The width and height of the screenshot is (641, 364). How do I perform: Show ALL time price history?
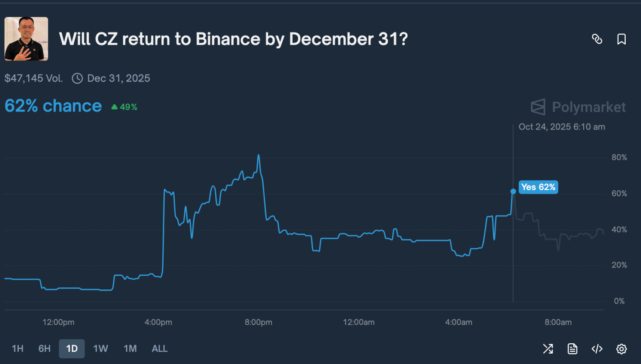[159, 349]
